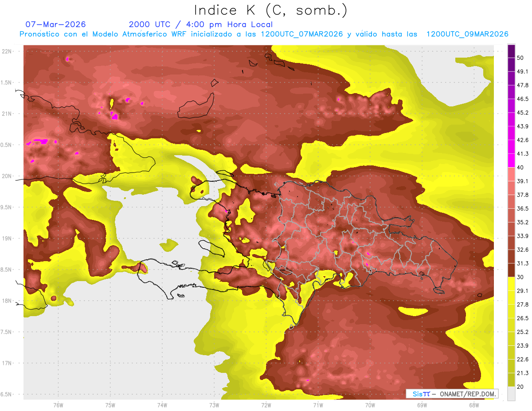Click the '25.2' color scale value

(x=522, y=332)
